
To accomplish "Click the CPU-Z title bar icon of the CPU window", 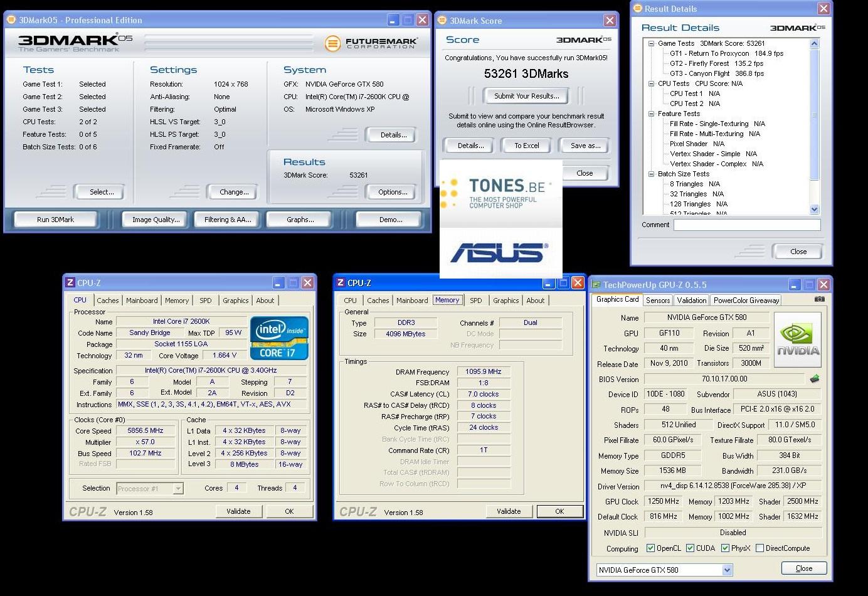I will [70, 283].
